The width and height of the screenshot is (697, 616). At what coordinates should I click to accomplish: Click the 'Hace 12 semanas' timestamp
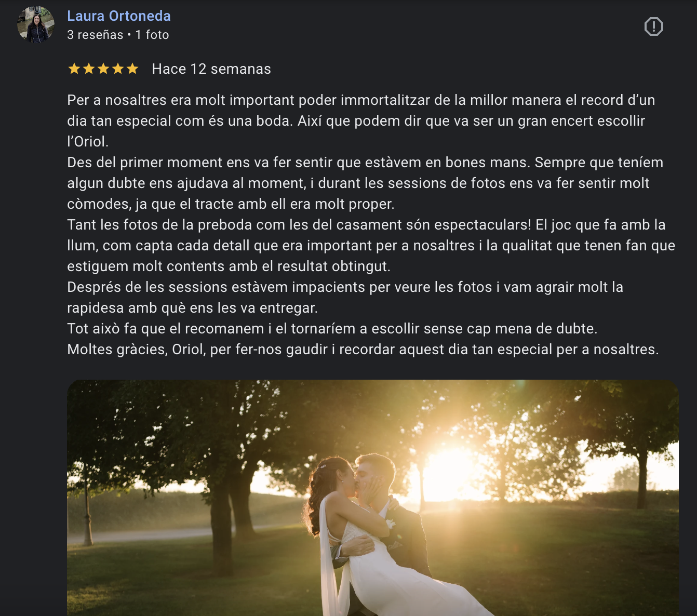211,69
